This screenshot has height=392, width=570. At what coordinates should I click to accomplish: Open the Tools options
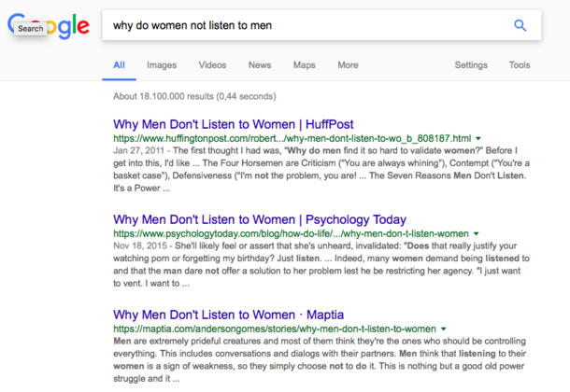tap(520, 65)
